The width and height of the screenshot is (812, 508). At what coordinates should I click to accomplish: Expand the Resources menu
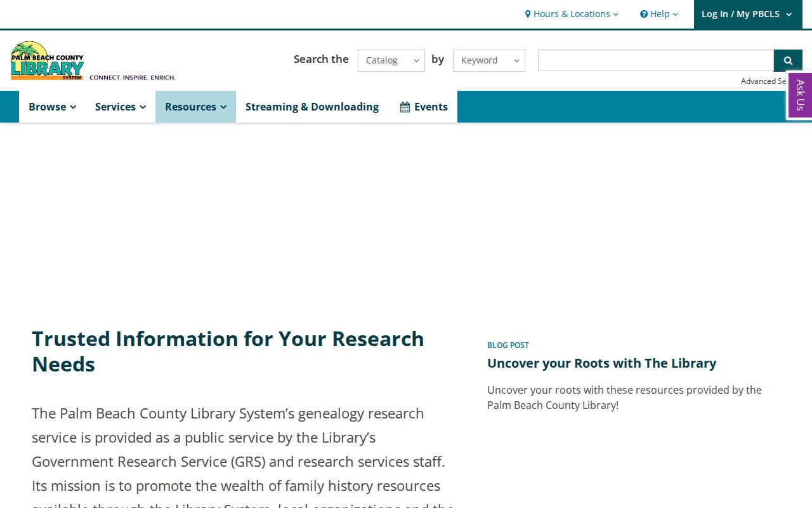[x=195, y=107]
